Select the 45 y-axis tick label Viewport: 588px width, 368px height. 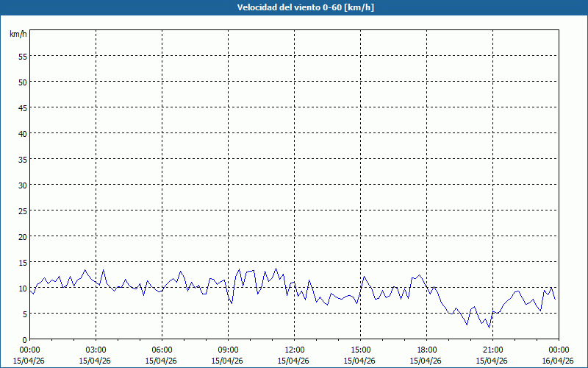tap(22, 107)
